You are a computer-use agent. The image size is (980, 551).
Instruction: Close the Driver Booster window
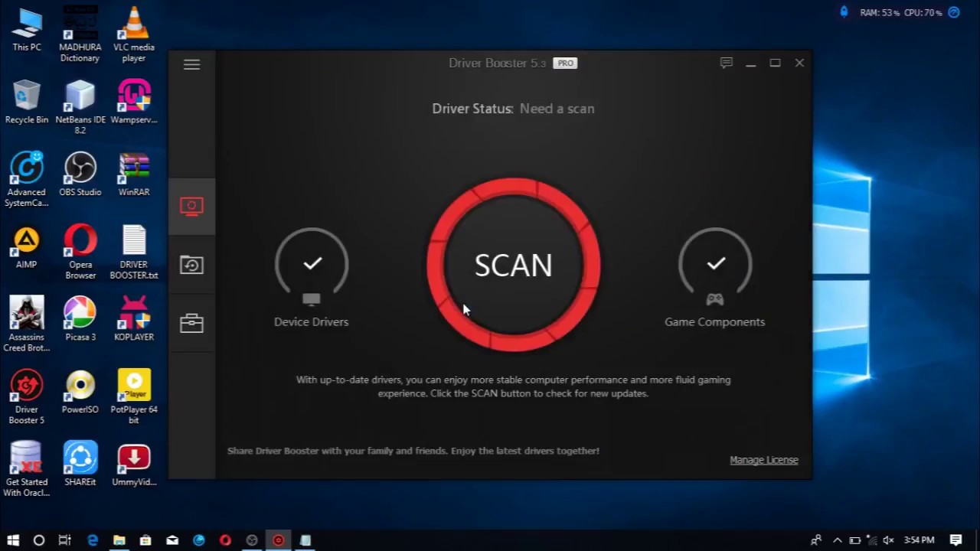[799, 64]
